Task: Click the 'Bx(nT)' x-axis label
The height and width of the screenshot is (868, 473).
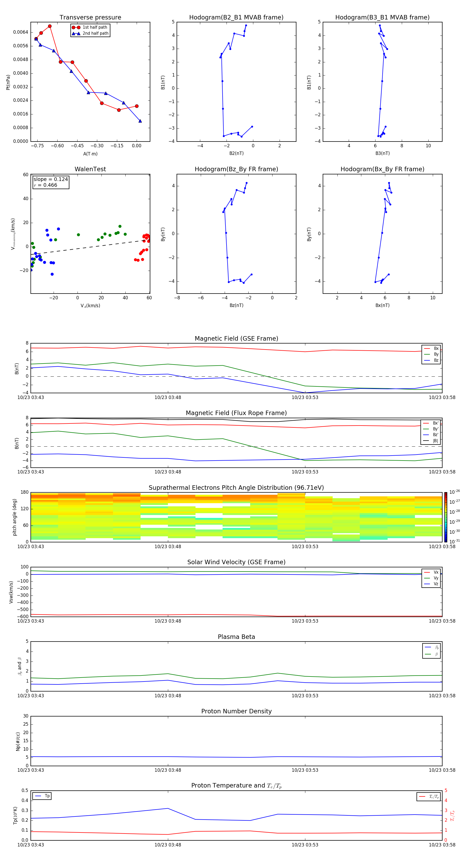Action: [x=382, y=305]
